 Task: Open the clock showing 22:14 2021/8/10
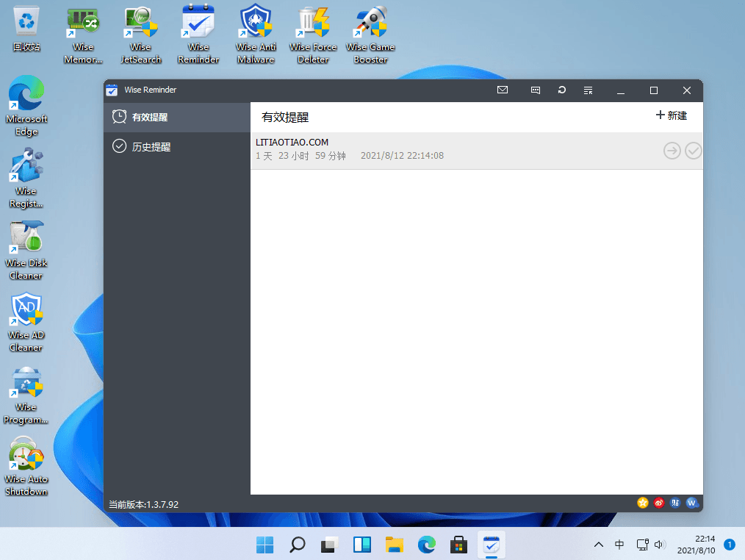[x=696, y=545]
